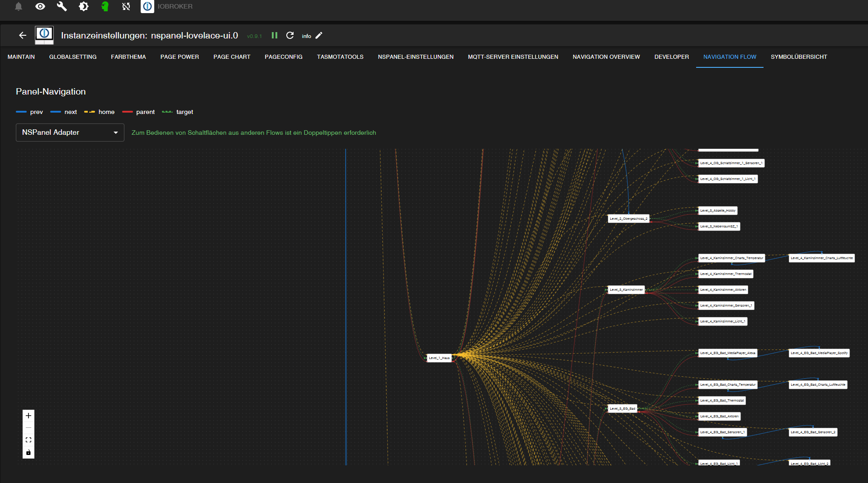Click the sync disabled icon

(126, 6)
